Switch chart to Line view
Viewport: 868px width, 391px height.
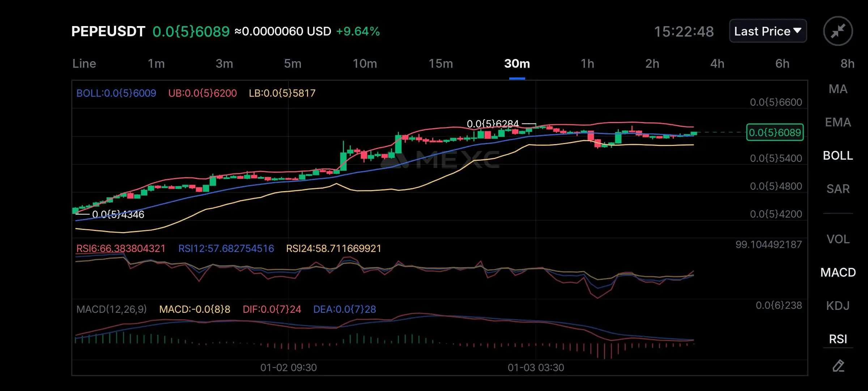pos(84,64)
